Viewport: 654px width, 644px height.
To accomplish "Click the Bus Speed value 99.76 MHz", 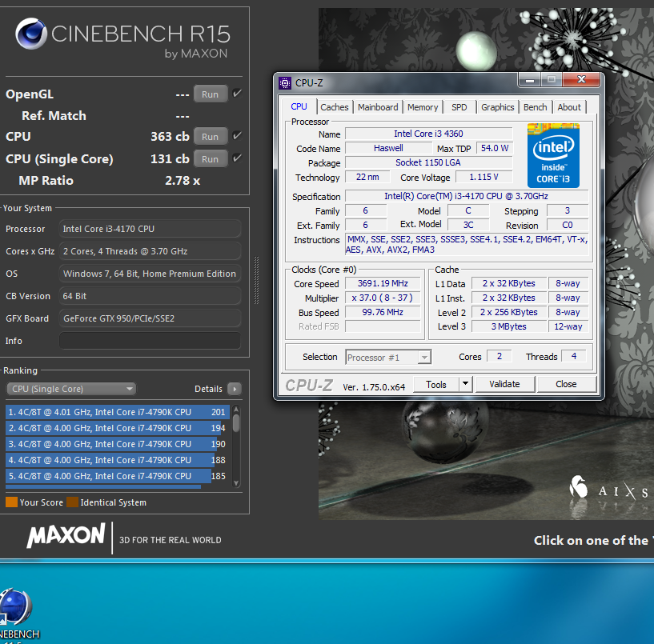I will [x=383, y=312].
